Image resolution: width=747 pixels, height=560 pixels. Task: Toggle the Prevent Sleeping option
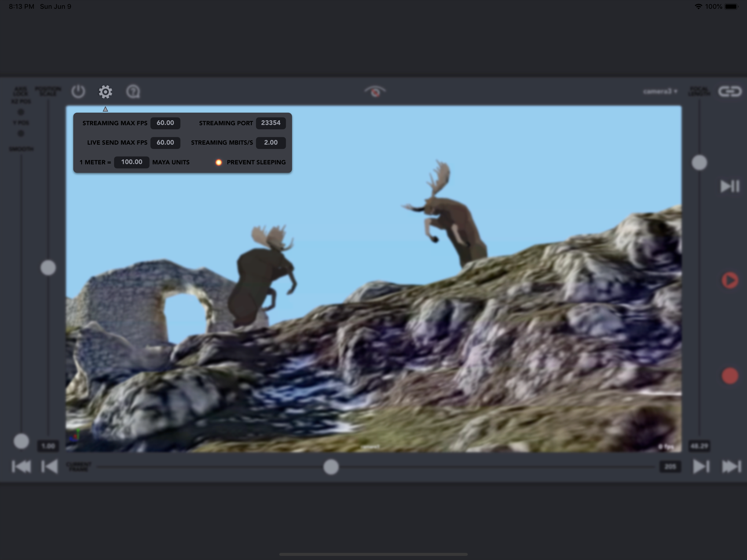(x=219, y=162)
